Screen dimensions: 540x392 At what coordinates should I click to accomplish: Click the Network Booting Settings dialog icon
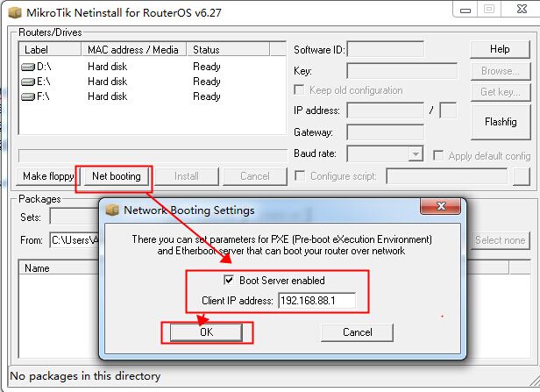click(112, 210)
